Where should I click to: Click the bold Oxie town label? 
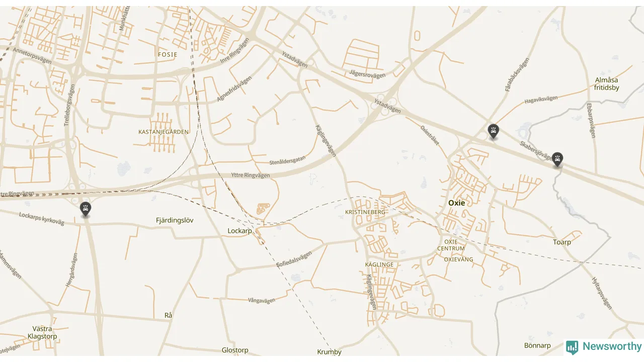(x=457, y=203)
